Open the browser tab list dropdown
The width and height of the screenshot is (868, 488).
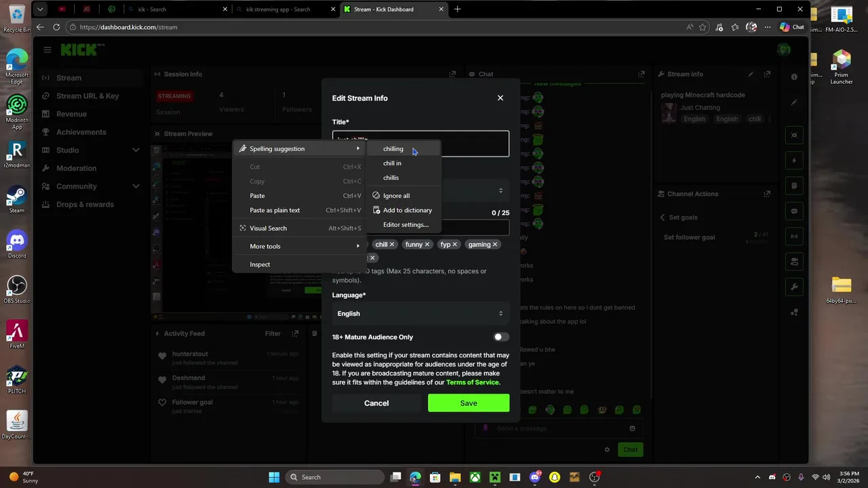[x=41, y=9]
